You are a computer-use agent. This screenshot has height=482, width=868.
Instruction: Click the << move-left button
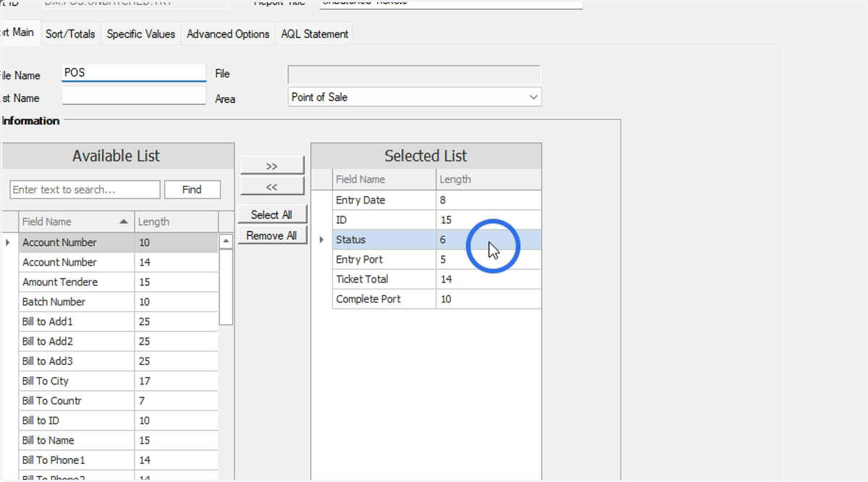[x=272, y=187]
